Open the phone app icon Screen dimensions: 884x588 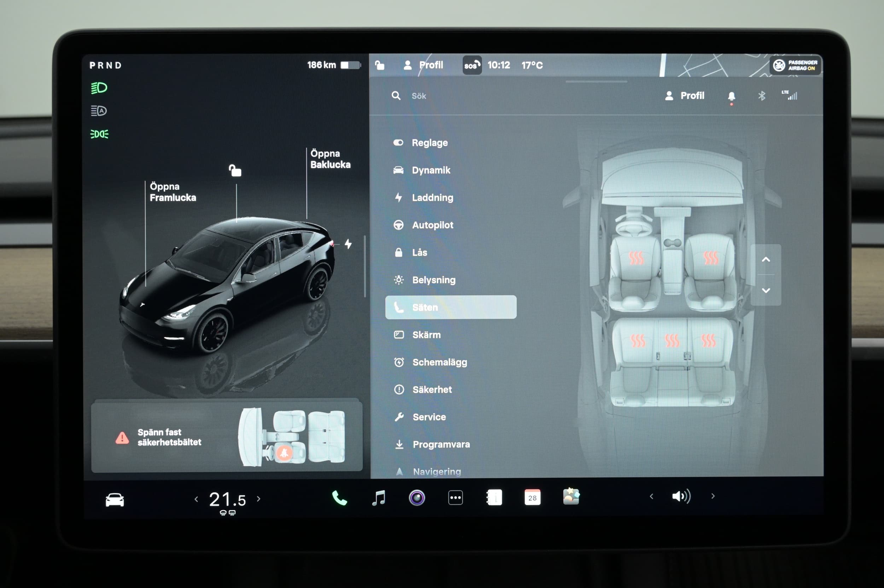click(339, 498)
